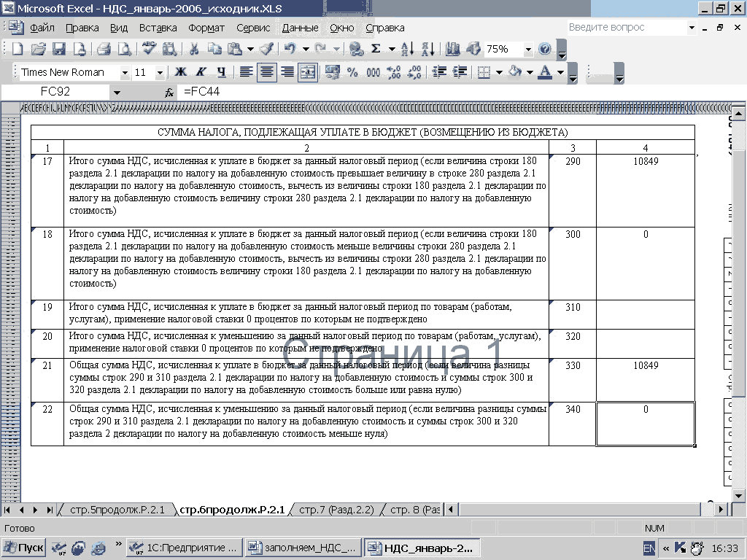The width and height of the screenshot is (747, 560).
Task: Open the Формат menu
Action: (206, 28)
